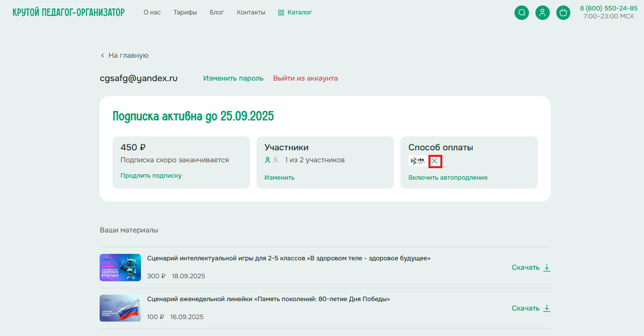This screenshot has height=336, width=644.
Task: Click download arrow for the intellectual game scenario
Action: pos(547,267)
